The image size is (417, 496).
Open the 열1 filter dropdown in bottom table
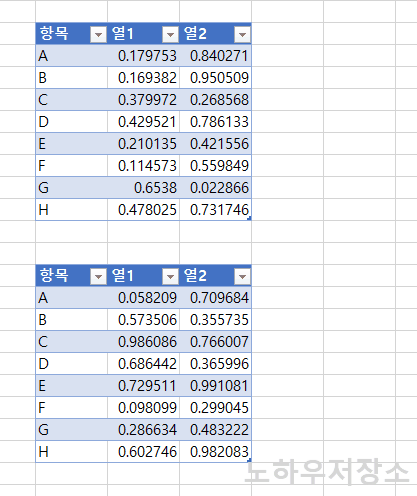(170, 276)
